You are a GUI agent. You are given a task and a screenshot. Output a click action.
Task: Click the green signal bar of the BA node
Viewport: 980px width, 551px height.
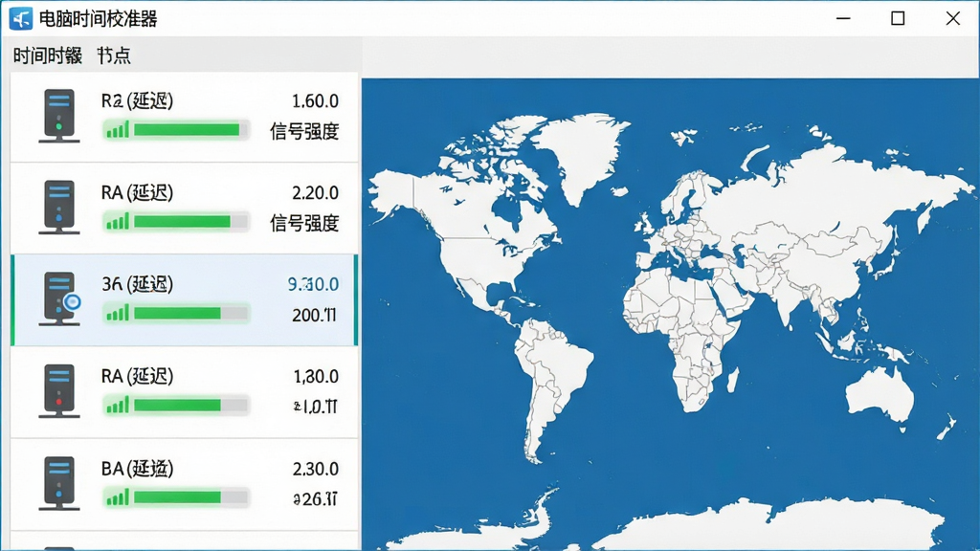190,497
